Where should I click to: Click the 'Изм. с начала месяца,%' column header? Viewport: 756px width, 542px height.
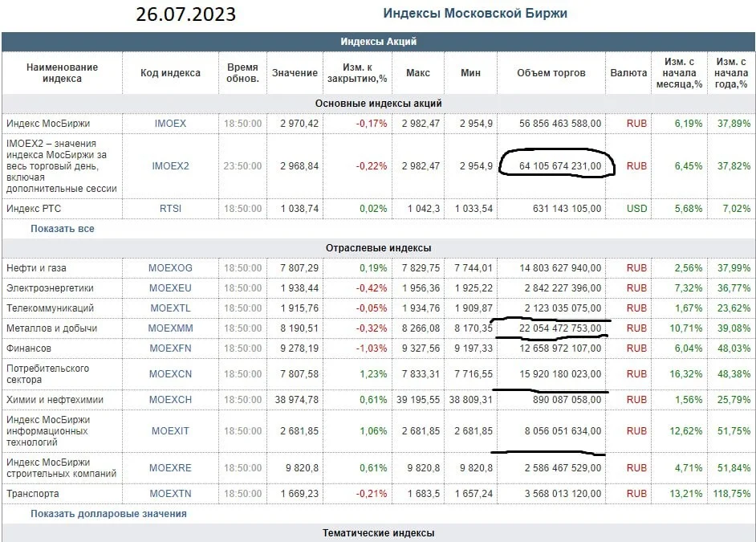tap(679, 73)
